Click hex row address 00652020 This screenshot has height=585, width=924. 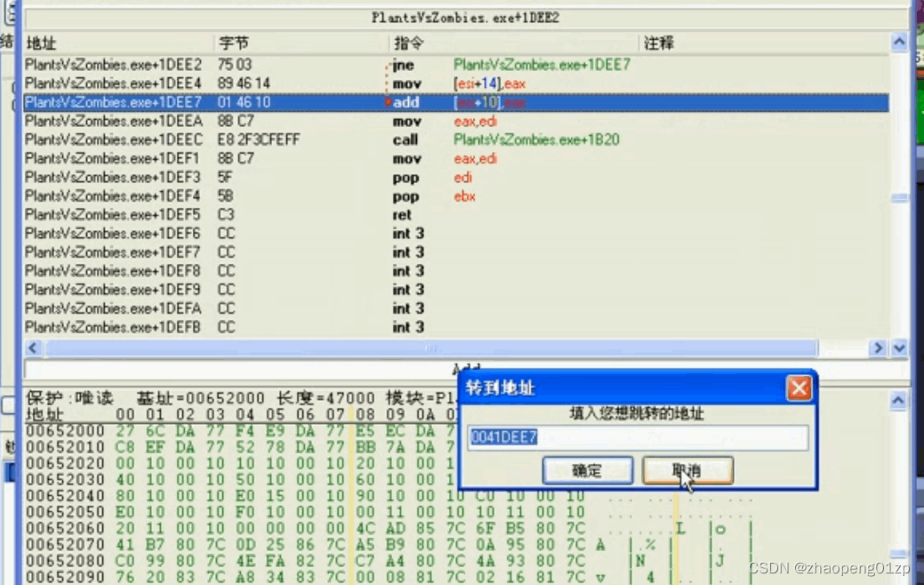point(65,463)
